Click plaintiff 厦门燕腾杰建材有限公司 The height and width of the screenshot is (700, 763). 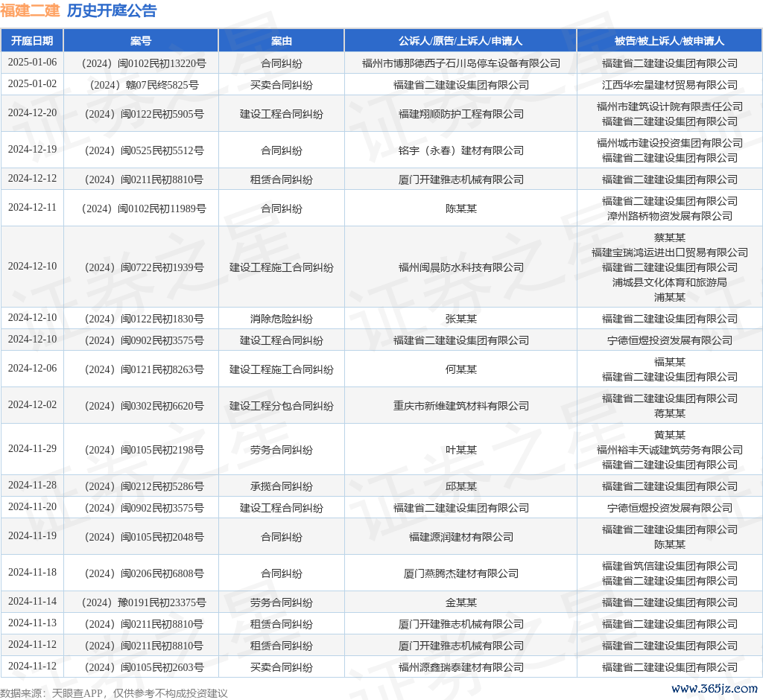[x=460, y=573]
